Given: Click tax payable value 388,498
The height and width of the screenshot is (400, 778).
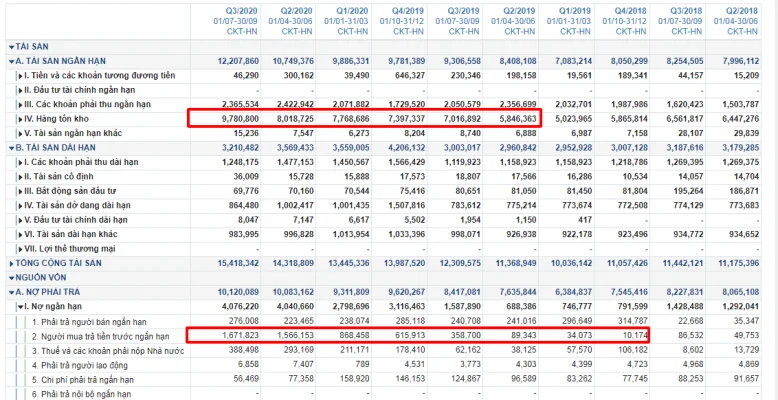Looking at the screenshot, I should (x=244, y=351).
